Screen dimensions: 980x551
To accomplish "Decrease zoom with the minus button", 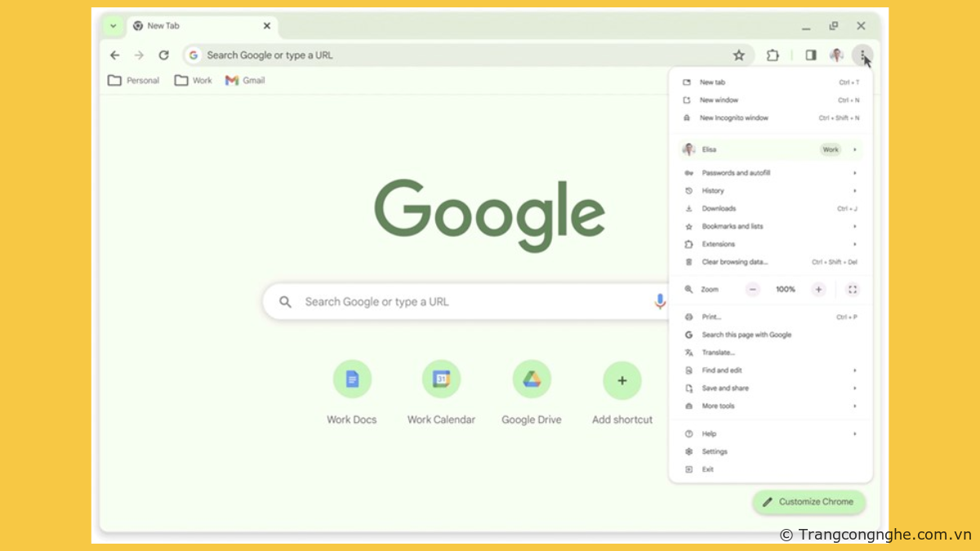I will (x=752, y=289).
